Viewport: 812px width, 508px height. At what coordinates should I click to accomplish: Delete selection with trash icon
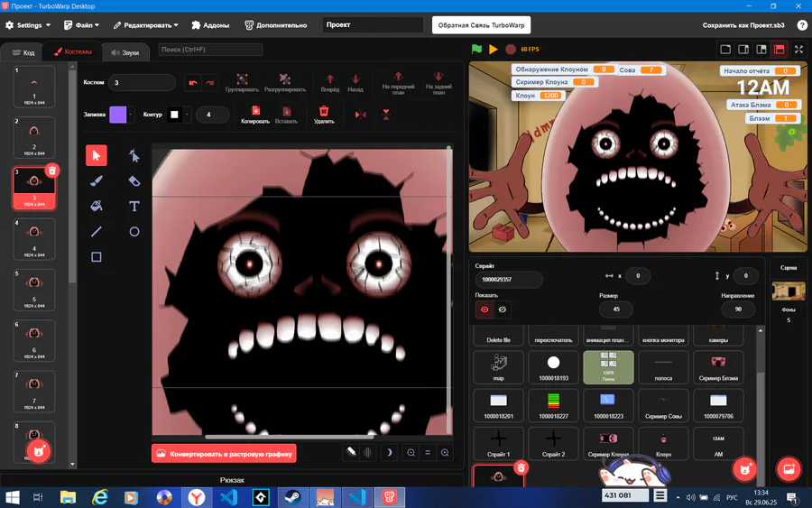[x=324, y=115]
